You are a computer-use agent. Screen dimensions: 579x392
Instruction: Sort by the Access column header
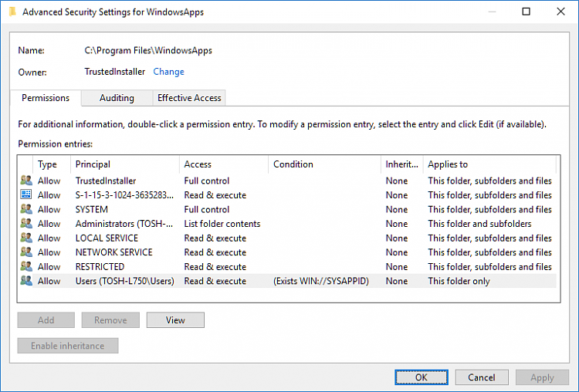pyautogui.click(x=224, y=164)
